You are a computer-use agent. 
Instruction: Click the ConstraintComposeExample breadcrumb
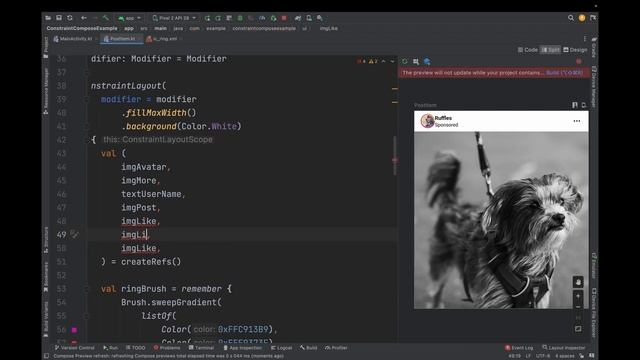click(x=82, y=29)
